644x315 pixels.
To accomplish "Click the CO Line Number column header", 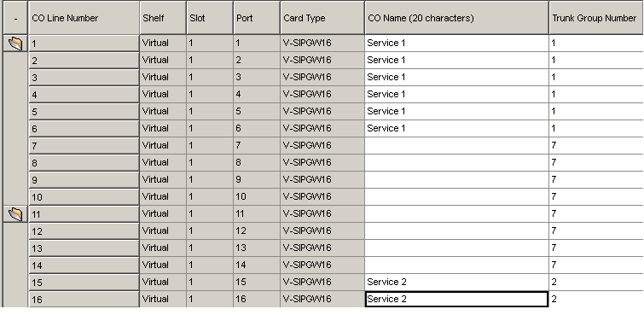I will [x=84, y=18].
